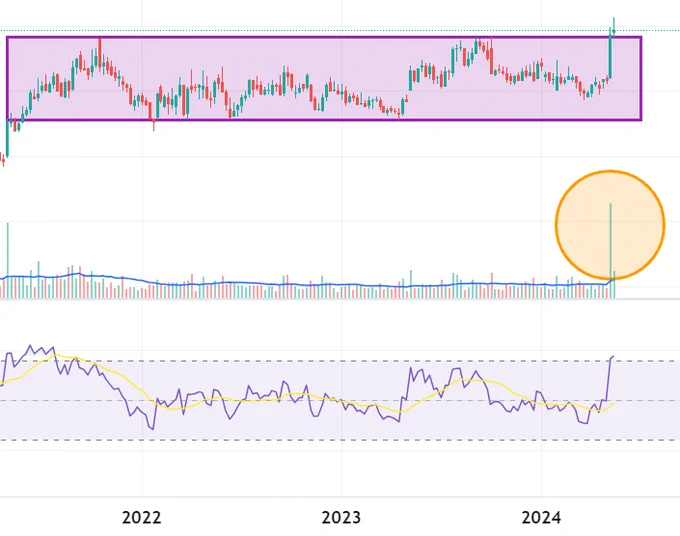
Task: Click the 2023 label on the time axis
Action: point(341,517)
